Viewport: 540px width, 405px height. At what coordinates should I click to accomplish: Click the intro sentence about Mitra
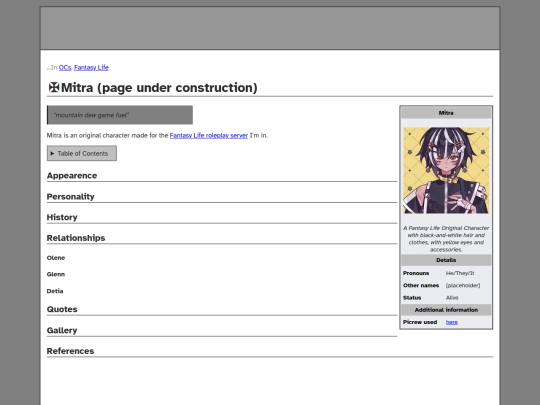[157, 135]
